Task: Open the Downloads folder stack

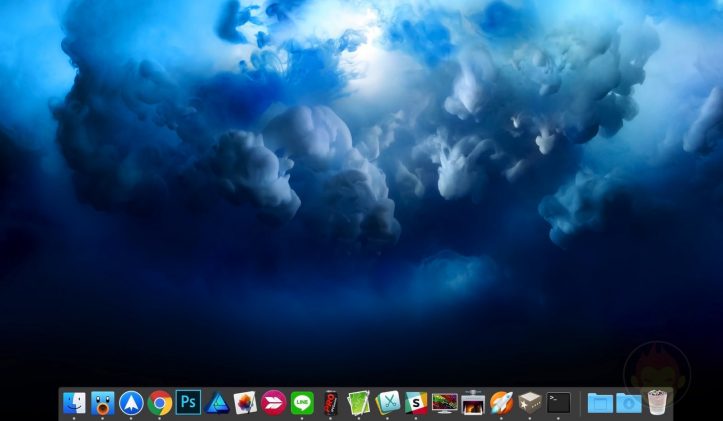Action: tap(629, 403)
